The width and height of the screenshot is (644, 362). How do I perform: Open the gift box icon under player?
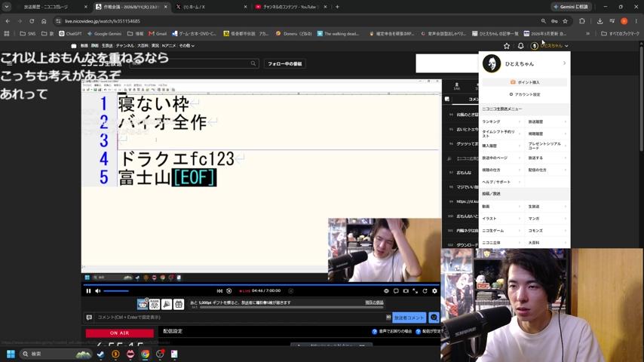coord(179,304)
